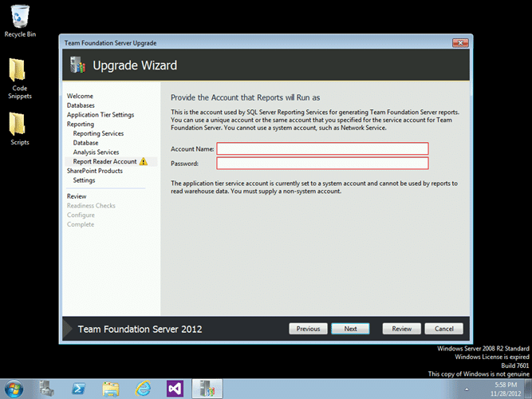Click the disabled Complete step
This screenshot has width=532, height=399.
pyautogui.click(x=81, y=224)
